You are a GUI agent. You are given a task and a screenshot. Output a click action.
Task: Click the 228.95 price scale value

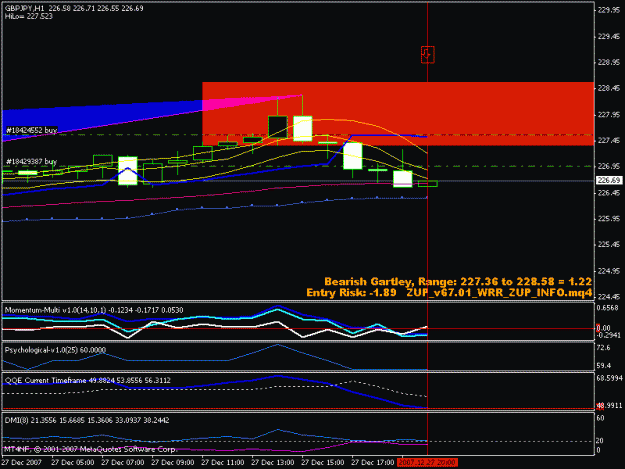click(609, 63)
